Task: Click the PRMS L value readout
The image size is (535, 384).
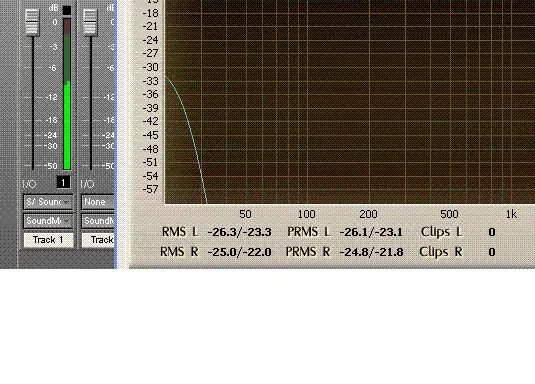Action: click(x=371, y=232)
